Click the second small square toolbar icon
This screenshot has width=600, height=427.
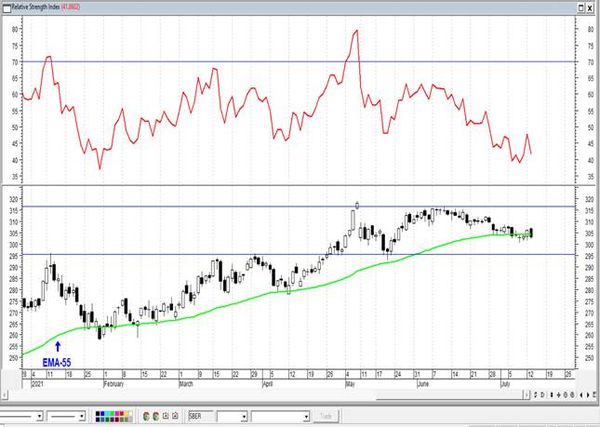click(175, 416)
